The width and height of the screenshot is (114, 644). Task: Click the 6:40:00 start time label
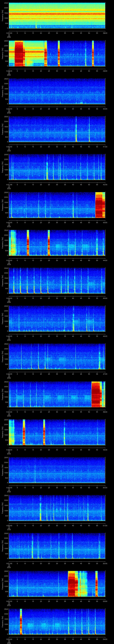point(9,147)
